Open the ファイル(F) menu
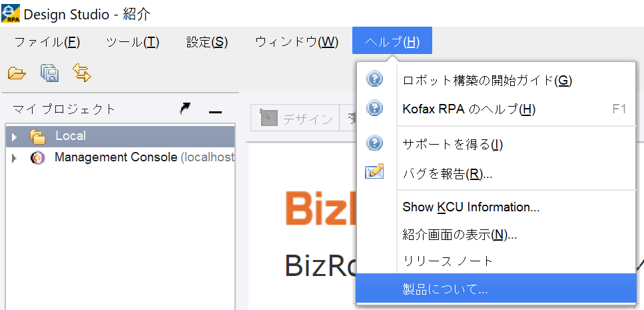This screenshot has height=310, width=644. (x=47, y=42)
